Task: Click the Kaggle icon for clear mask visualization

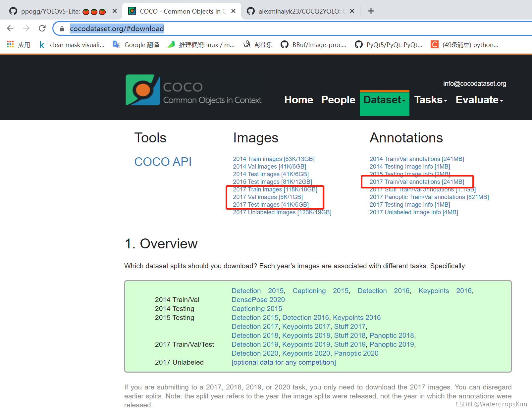Action: [42, 44]
